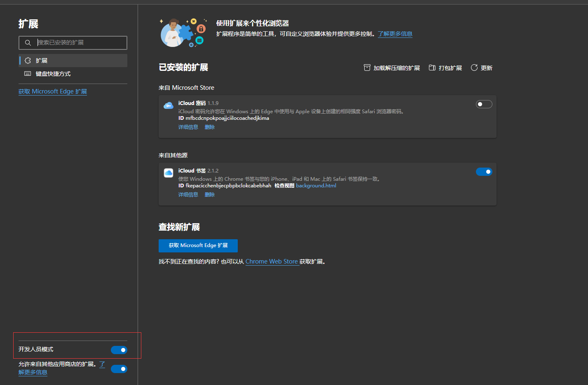The width and height of the screenshot is (588, 385).
Task: Click the 已安装的扩展 heading
Action: [x=183, y=68]
